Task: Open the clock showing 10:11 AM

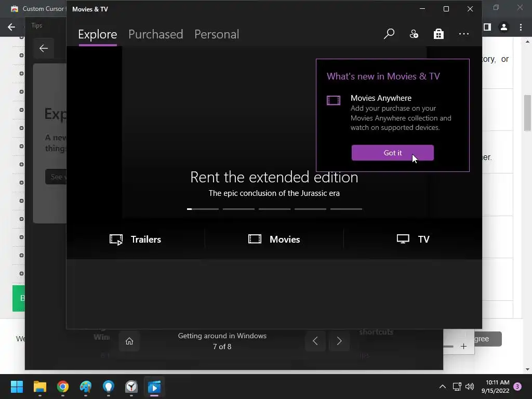Action: click(495, 387)
